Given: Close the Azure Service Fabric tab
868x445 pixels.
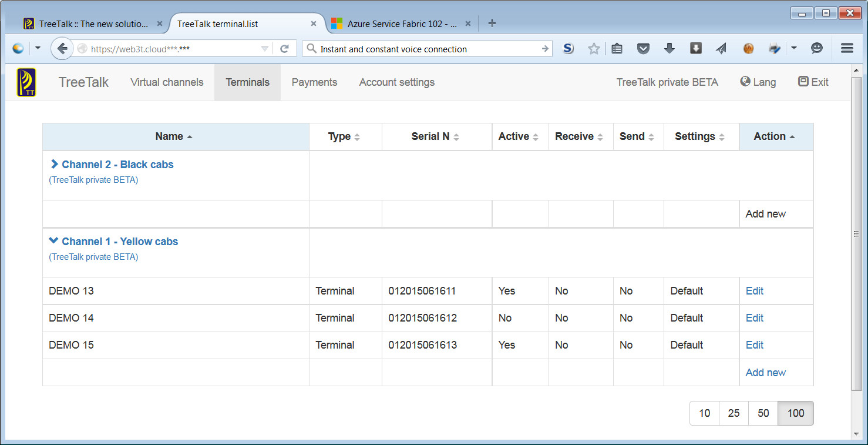Looking at the screenshot, I should click(468, 24).
